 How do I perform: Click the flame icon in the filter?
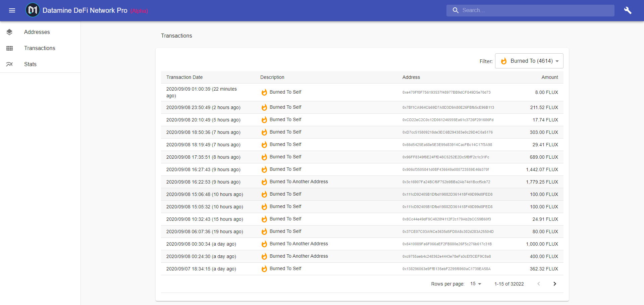(x=504, y=61)
